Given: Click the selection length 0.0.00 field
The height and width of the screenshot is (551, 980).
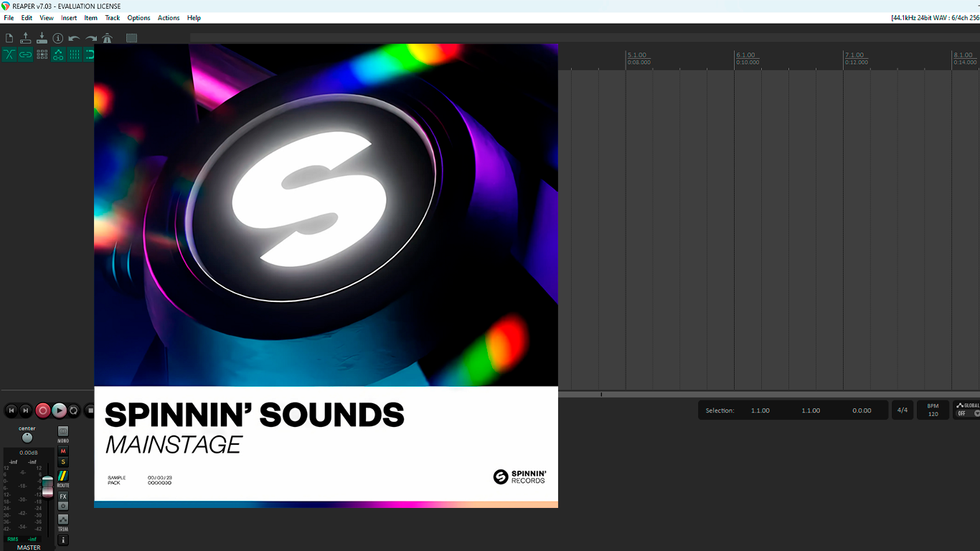Looking at the screenshot, I should pos(862,410).
